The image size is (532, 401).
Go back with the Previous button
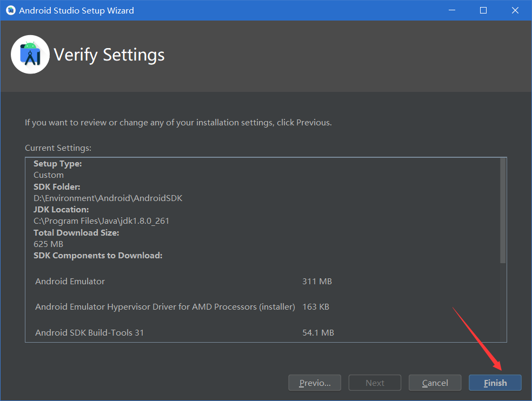tap(315, 383)
